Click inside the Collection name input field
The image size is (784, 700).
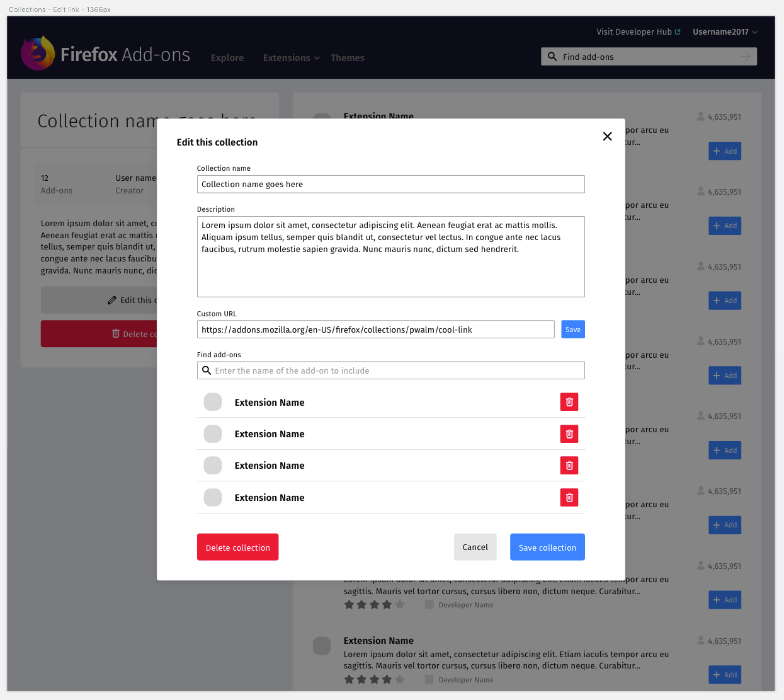390,184
